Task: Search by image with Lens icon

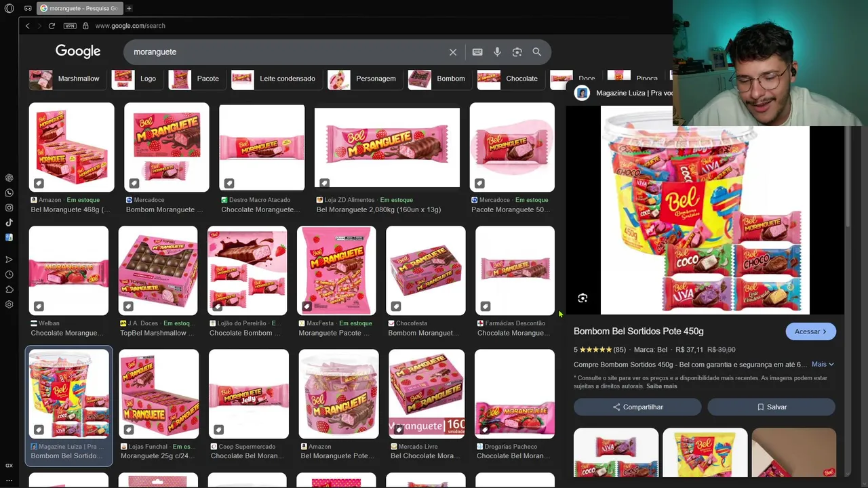Action: point(517,52)
